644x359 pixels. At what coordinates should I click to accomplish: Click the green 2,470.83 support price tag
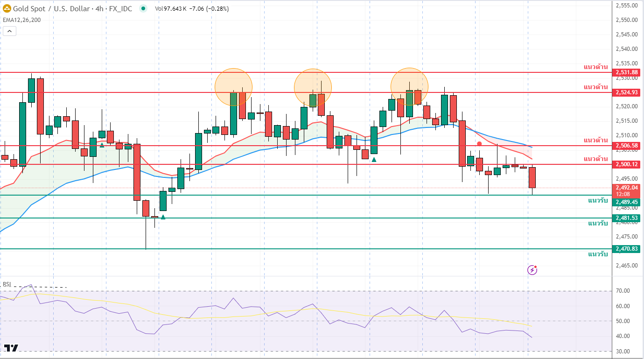[x=626, y=249]
